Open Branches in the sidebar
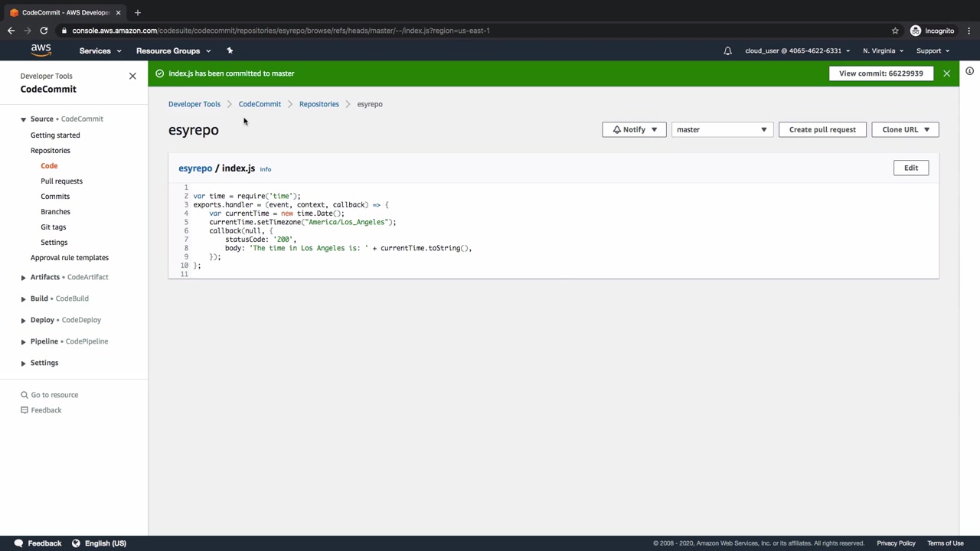Image resolution: width=980 pixels, height=551 pixels. click(x=55, y=211)
